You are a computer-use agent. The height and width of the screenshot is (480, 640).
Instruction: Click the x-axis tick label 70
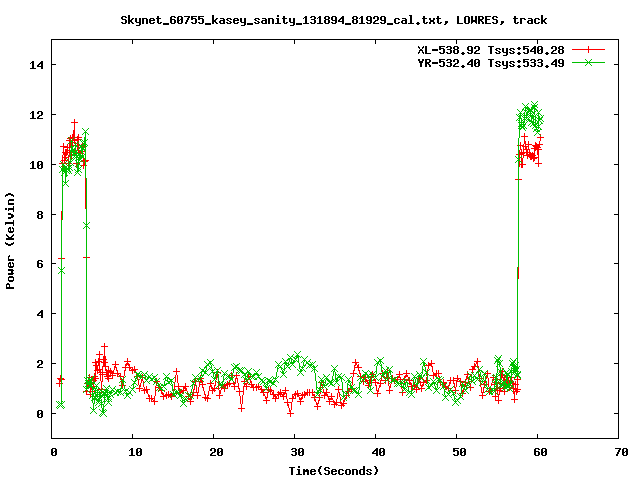point(621,452)
